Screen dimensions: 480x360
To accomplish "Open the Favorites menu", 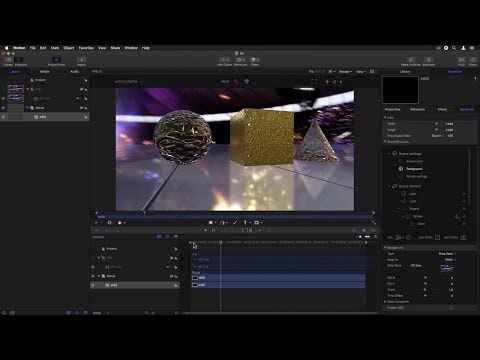I will (x=86, y=48).
